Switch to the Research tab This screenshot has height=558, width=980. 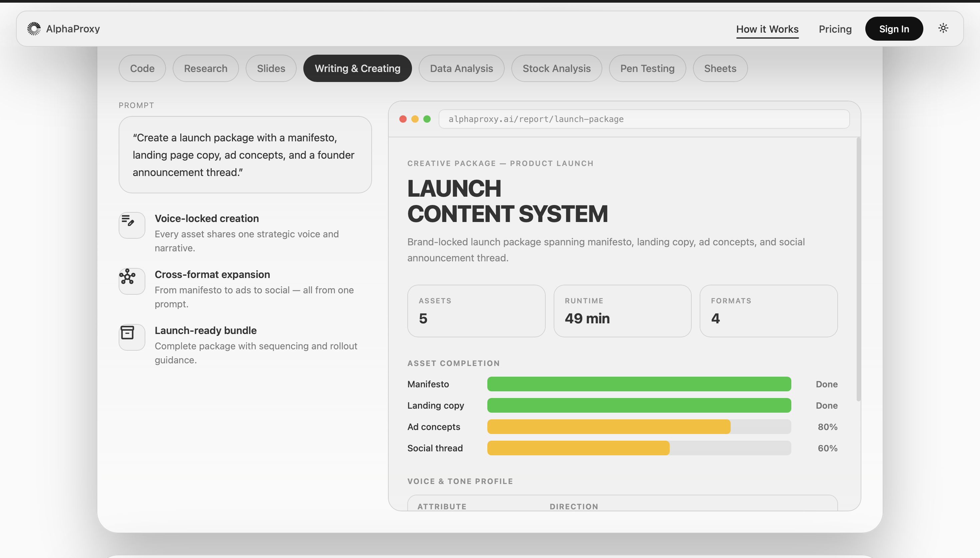tap(206, 68)
